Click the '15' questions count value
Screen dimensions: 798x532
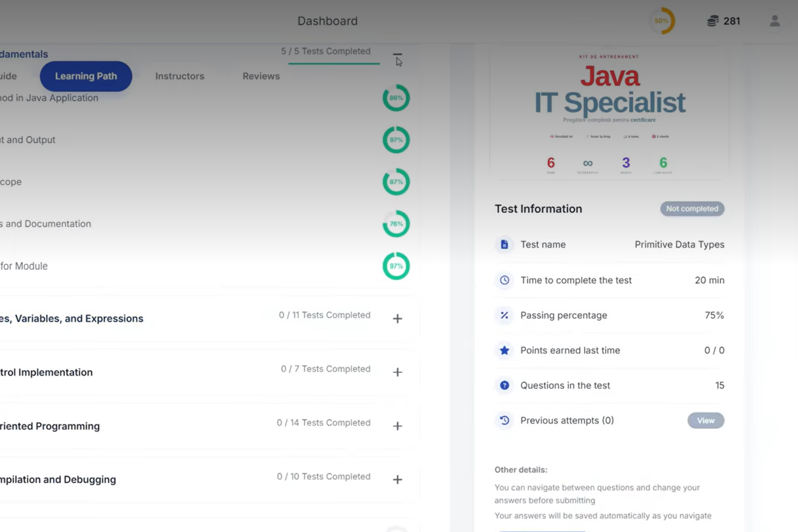720,386
